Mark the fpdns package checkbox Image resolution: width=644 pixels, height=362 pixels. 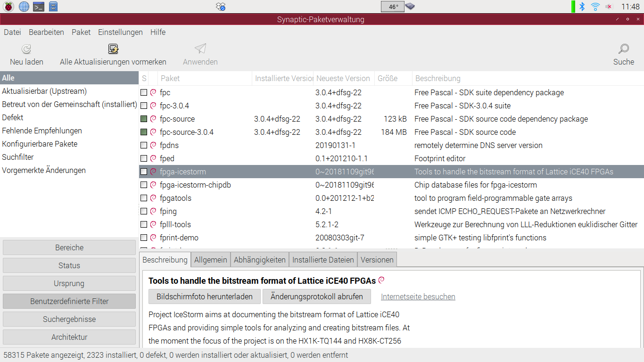click(144, 145)
